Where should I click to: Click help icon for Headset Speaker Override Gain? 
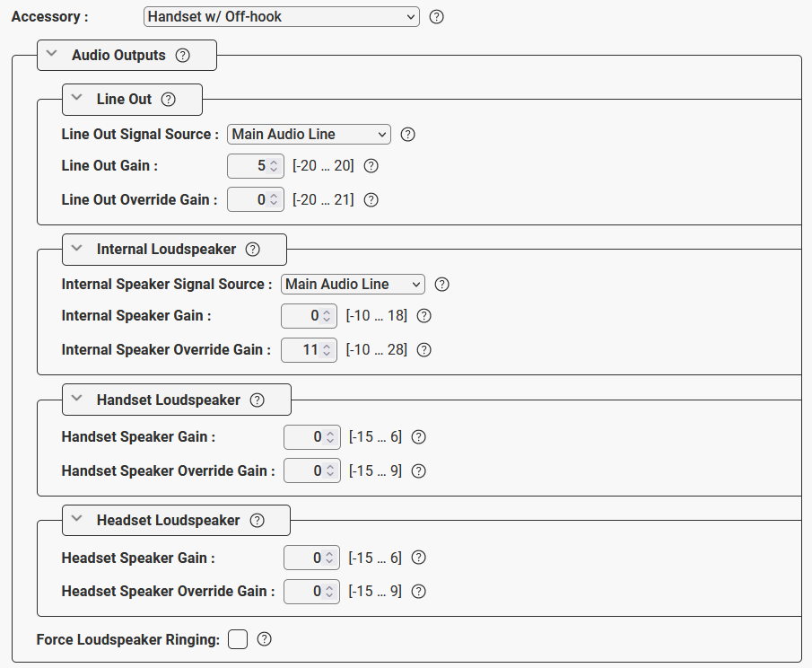[418, 592]
